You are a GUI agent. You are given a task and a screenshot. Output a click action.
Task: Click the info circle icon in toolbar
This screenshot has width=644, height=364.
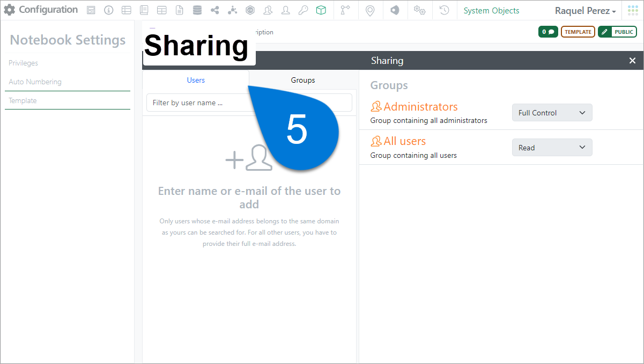(108, 10)
